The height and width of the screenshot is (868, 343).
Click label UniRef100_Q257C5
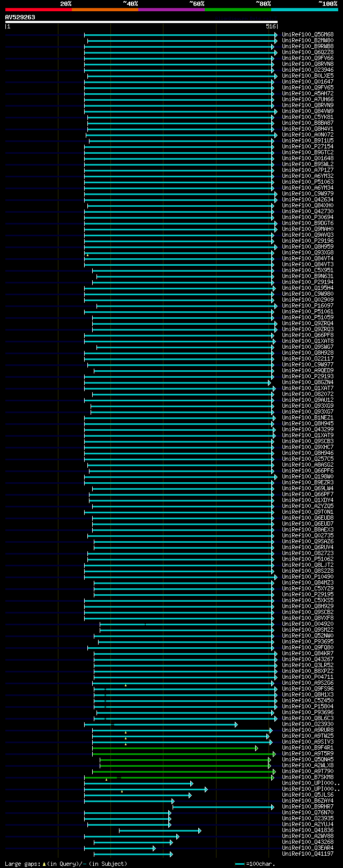pos(308,459)
